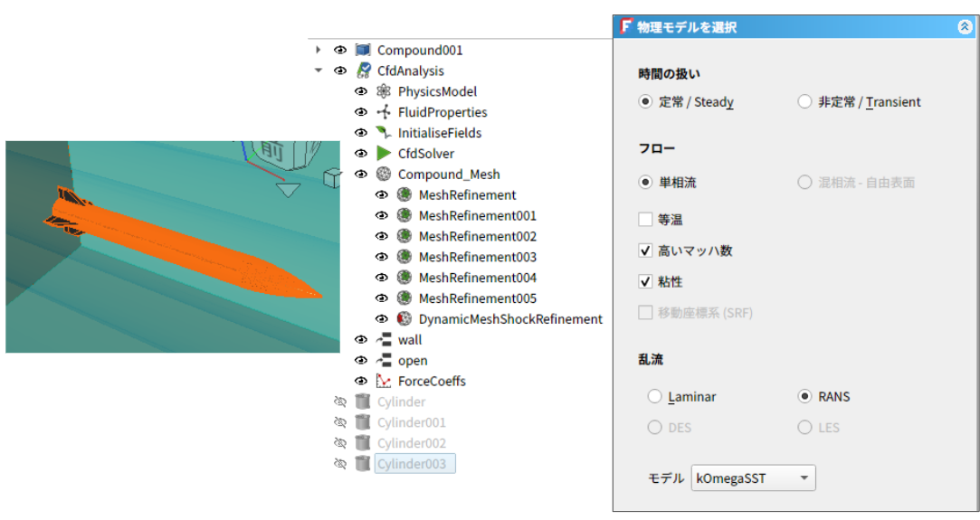Screen dimensions: 980x520
Task: Click the FluidProperties icon in tree
Action: point(383,112)
